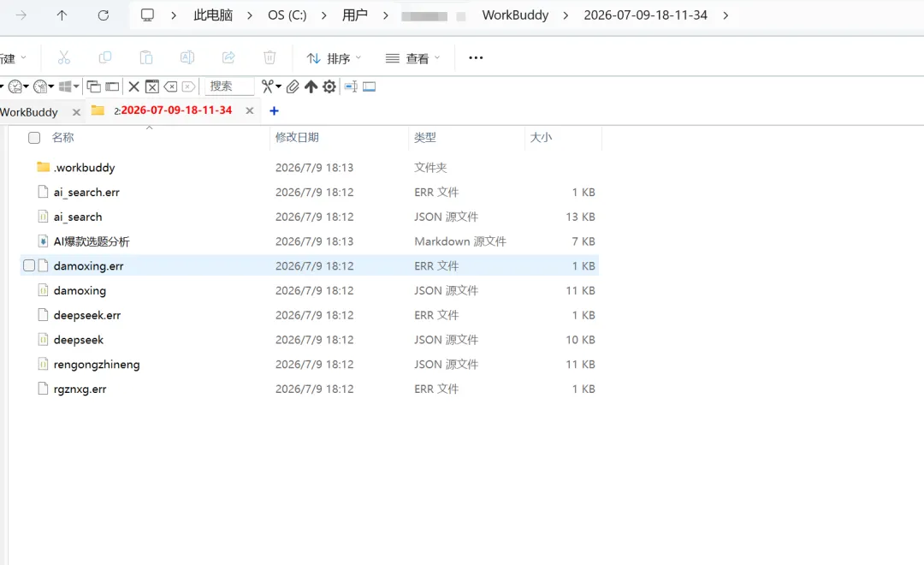This screenshot has width=924, height=565.
Task: Click the blue rename cursor icon
Action: pyautogui.click(x=351, y=86)
